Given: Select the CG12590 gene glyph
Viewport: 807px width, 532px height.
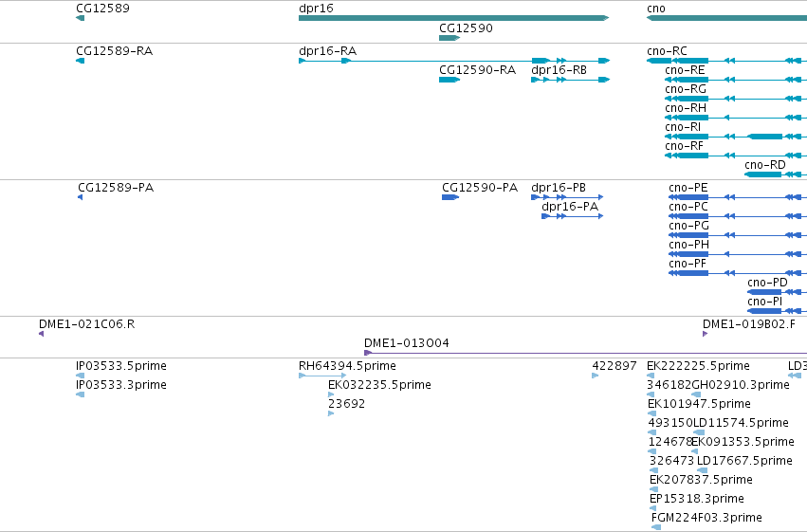Looking at the screenshot, I should 449,38.
